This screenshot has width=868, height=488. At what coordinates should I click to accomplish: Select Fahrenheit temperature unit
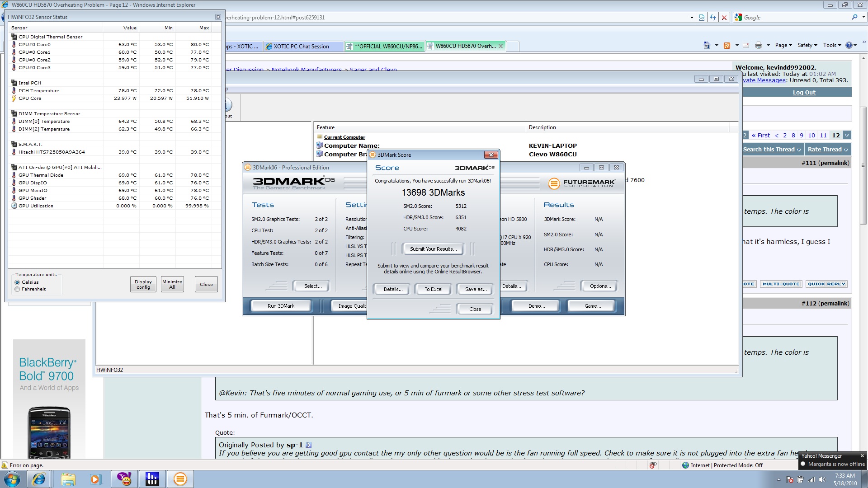(18, 289)
